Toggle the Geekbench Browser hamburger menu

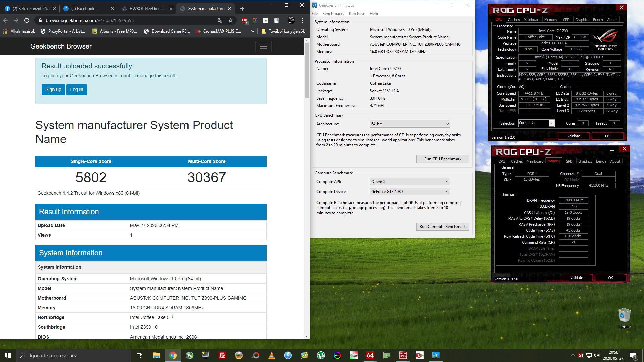[263, 46]
